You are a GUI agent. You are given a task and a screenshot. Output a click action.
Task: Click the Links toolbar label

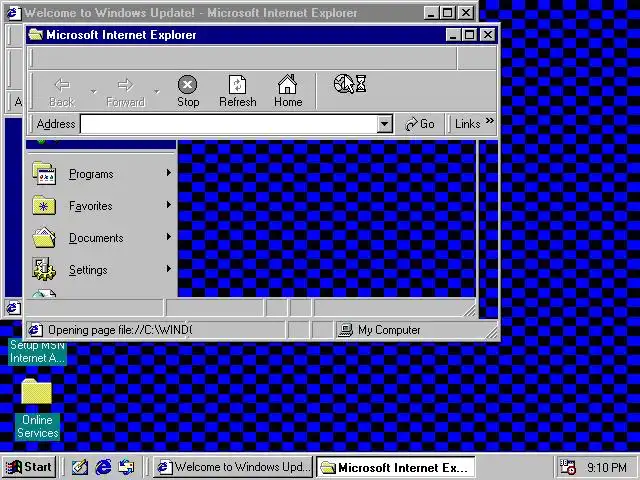tap(467, 124)
